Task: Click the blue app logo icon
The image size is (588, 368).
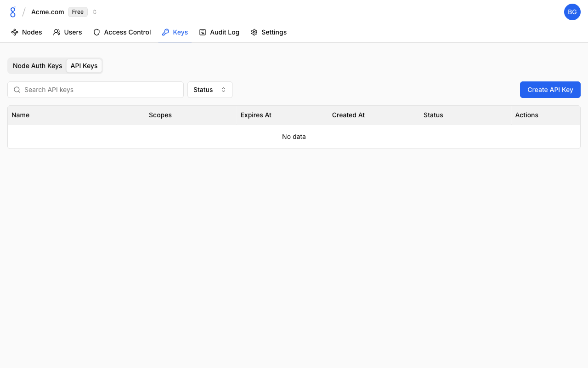Action: [x=13, y=12]
